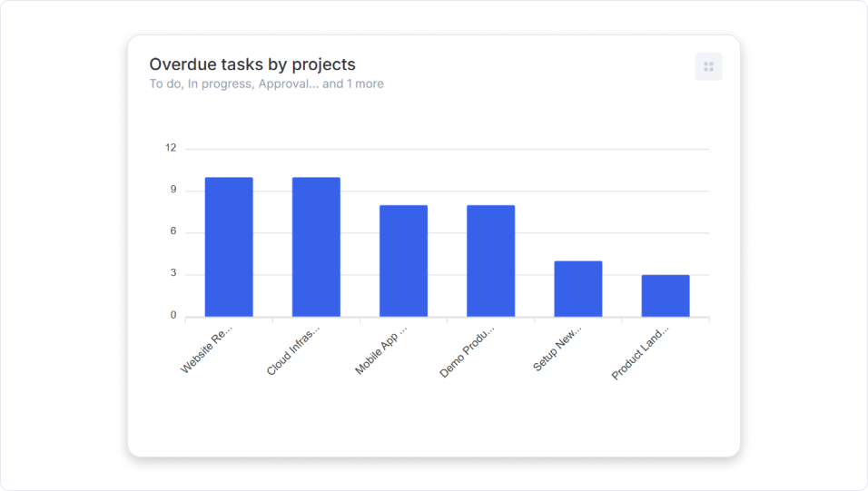Screen dimensions: 868x491
Task: Open the status filter subtitle 'To do, In progress'
Action: 266,84
